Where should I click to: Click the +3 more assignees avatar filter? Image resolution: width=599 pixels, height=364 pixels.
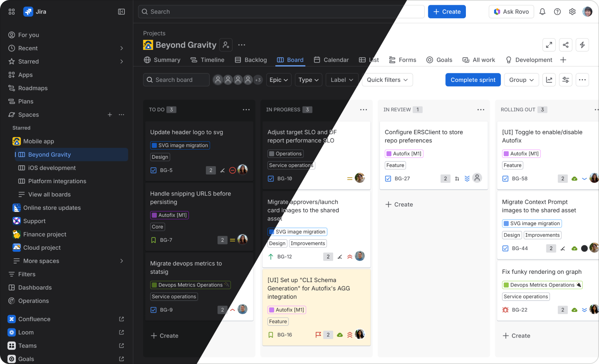coord(258,80)
